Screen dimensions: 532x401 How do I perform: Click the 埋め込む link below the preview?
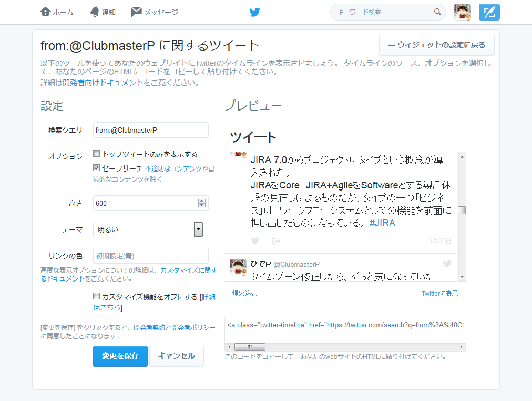[x=244, y=293]
